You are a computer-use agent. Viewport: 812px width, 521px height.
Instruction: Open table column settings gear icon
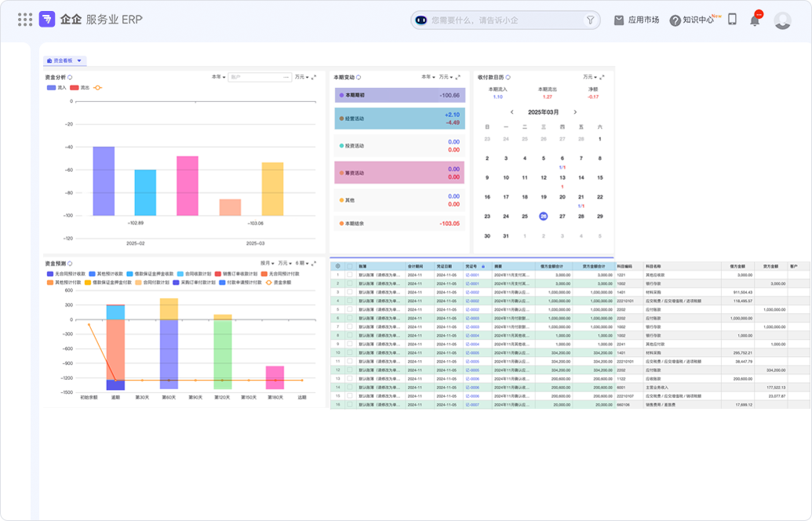(338, 266)
